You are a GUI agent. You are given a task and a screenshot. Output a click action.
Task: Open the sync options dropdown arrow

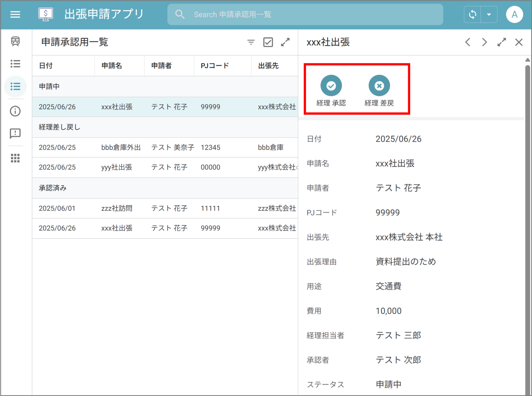489,14
